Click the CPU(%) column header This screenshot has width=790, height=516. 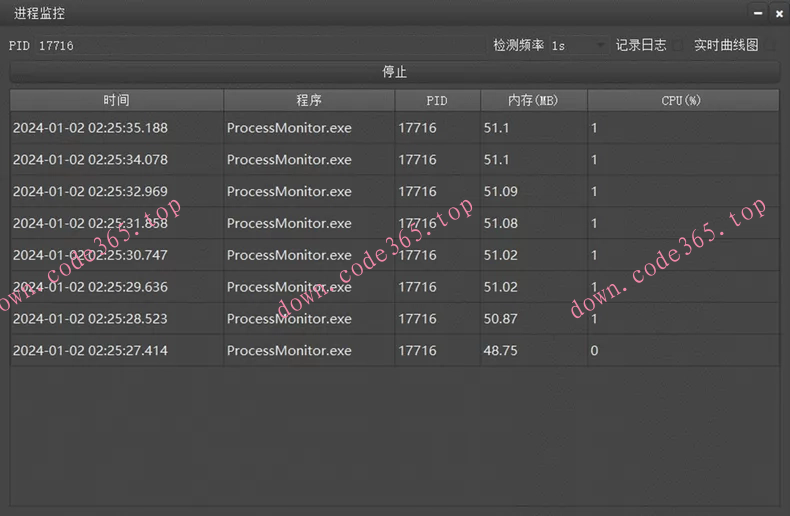tap(682, 101)
